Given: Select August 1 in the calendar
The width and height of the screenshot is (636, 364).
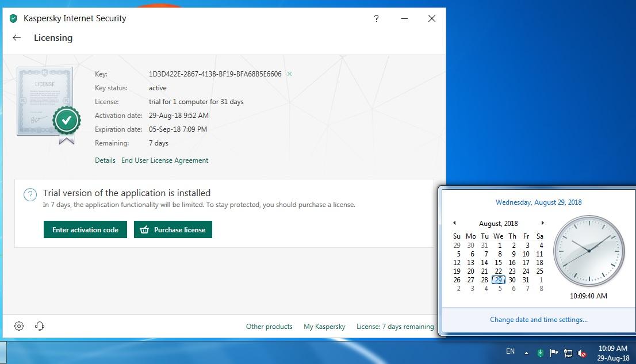Looking at the screenshot, I should [500, 245].
